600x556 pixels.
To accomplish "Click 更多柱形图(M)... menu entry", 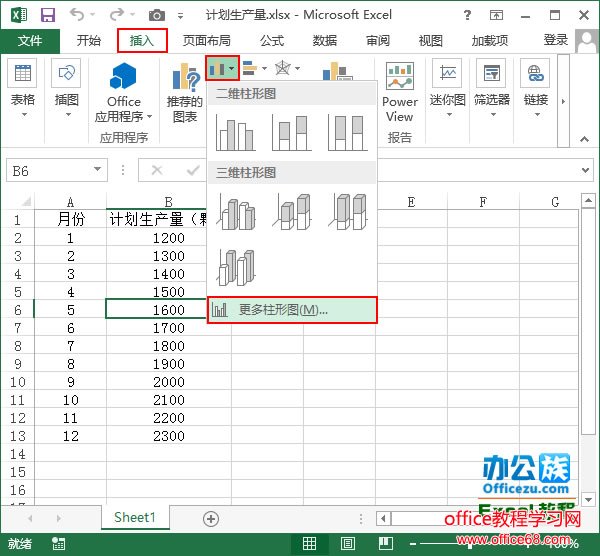I will tap(292, 310).
